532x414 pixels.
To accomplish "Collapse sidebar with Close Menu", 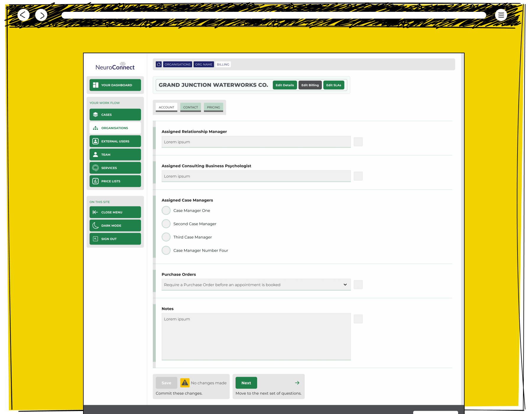I will (115, 212).
